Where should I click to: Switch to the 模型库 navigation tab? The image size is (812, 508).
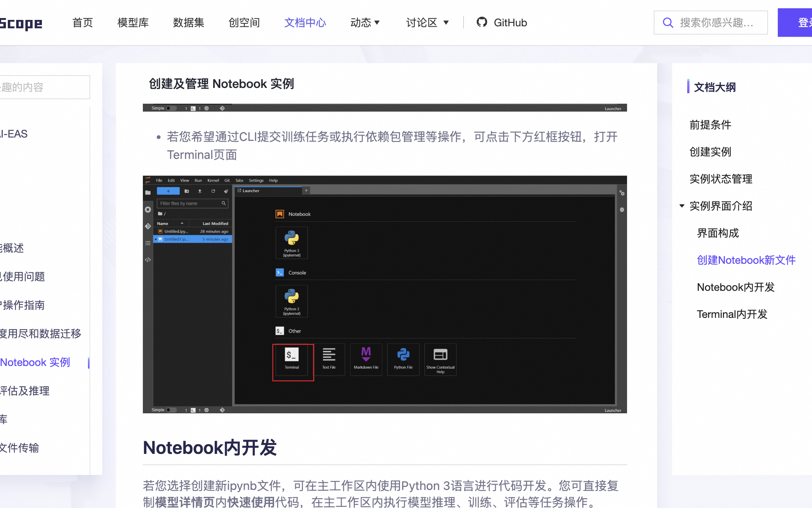pos(133,23)
